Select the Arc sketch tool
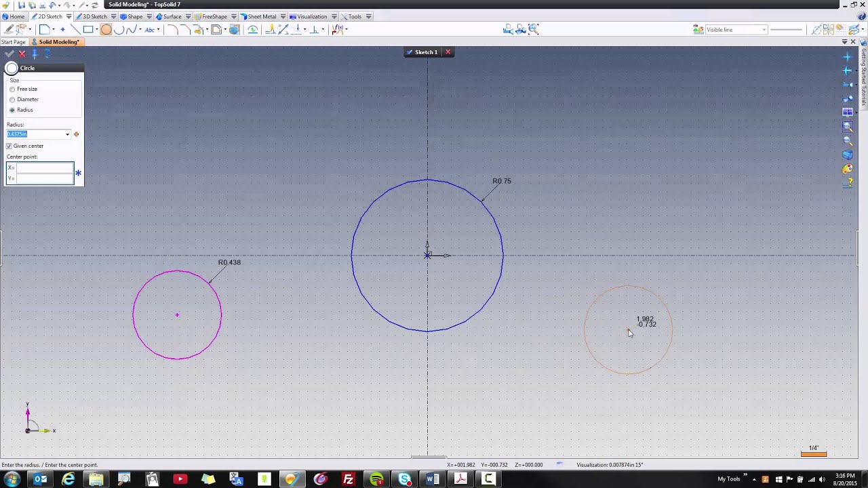 (x=119, y=29)
